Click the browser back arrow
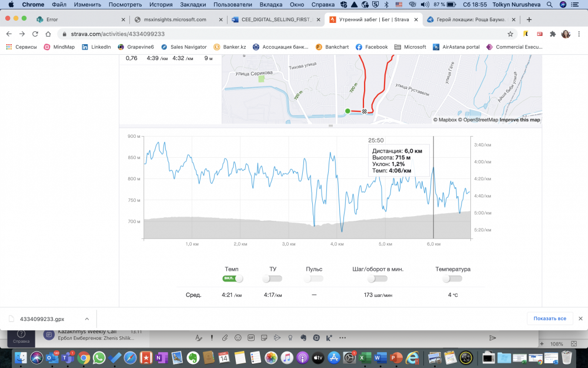This screenshot has height=368, width=588. coord(8,34)
